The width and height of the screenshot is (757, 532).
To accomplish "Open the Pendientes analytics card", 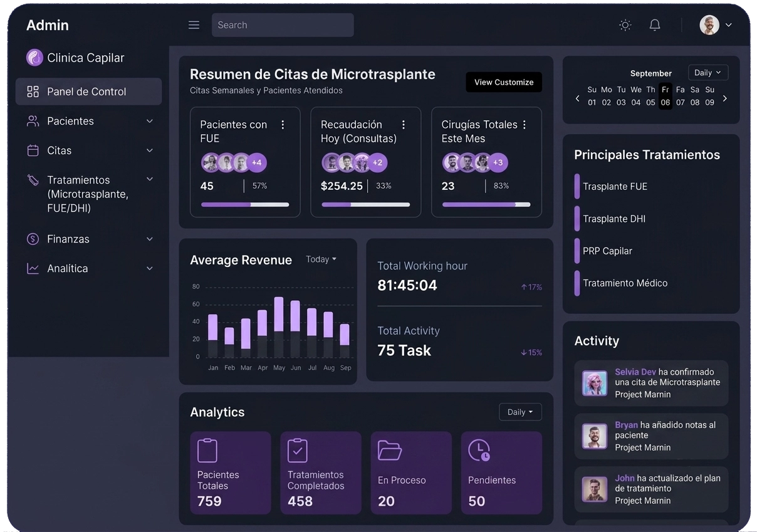I will click(501, 472).
